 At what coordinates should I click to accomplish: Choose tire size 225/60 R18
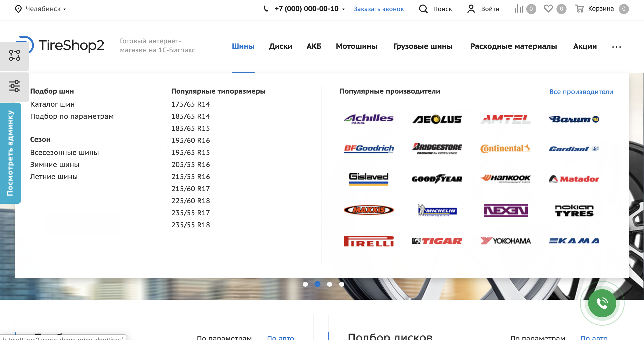pyautogui.click(x=191, y=201)
